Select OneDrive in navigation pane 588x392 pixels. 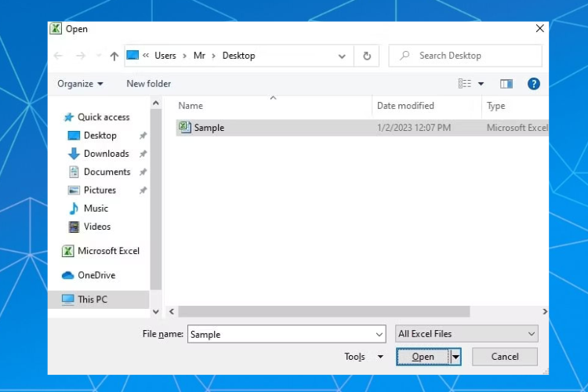coord(96,275)
